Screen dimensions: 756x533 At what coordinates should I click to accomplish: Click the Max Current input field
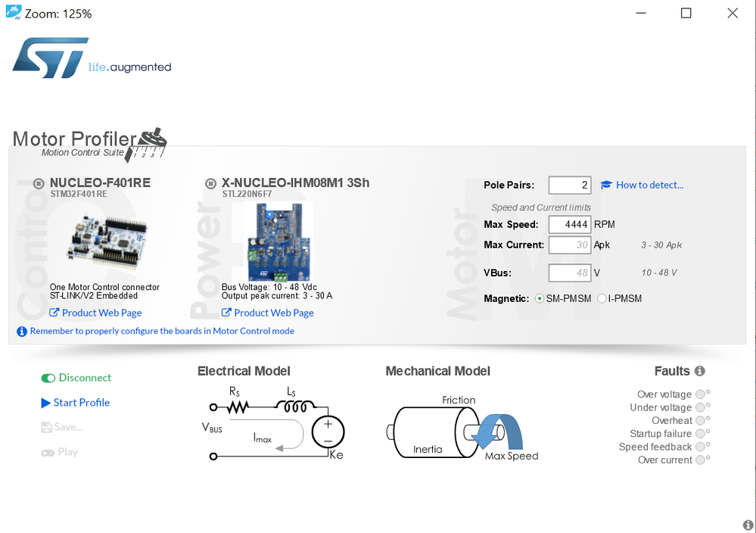click(570, 245)
